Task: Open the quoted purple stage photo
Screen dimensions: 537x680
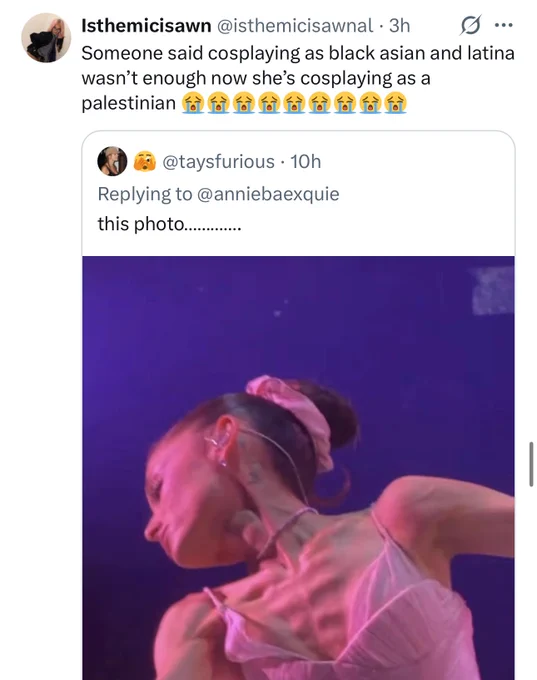Action: (x=298, y=468)
